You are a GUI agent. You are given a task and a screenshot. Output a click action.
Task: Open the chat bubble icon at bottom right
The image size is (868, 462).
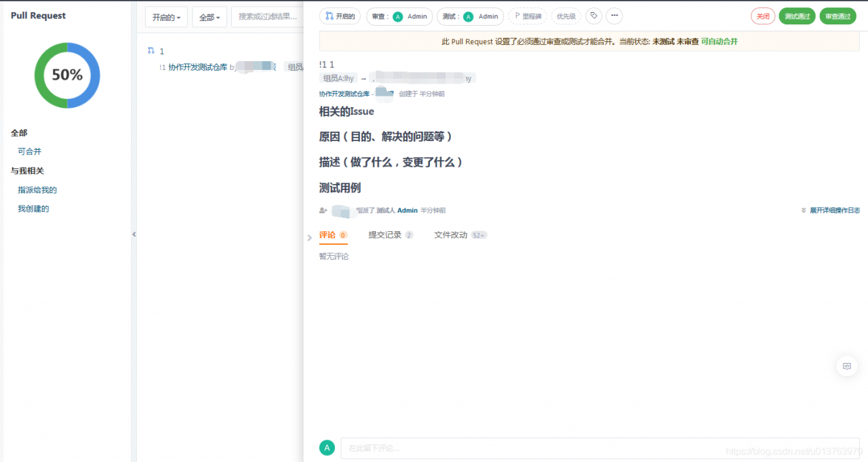pyautogui.click(x=846, y=366)
